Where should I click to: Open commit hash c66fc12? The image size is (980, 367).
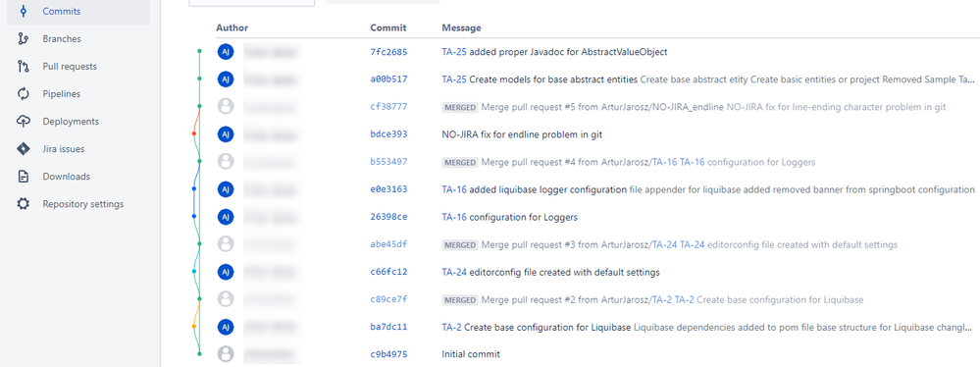click(x=388, y=272)
